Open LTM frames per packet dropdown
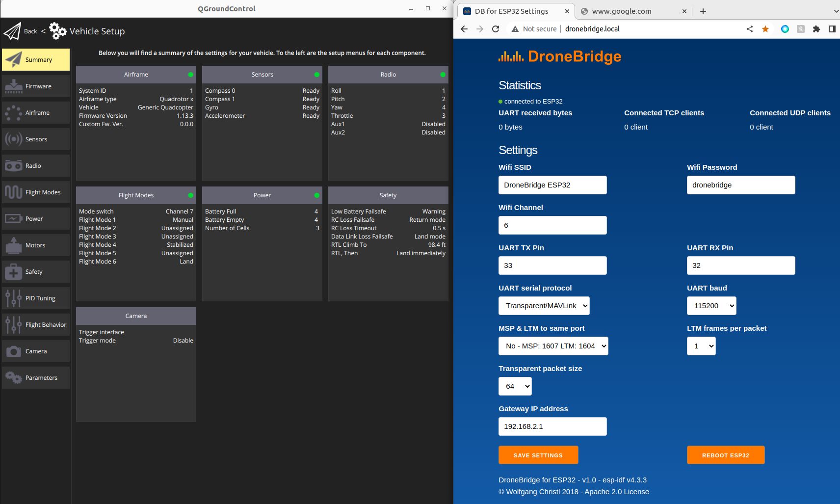 pyautogui.click(x=701, y=346)
